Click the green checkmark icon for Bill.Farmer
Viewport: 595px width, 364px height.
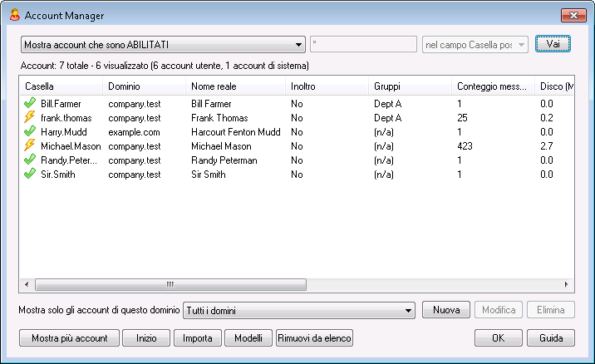(30, 103)
